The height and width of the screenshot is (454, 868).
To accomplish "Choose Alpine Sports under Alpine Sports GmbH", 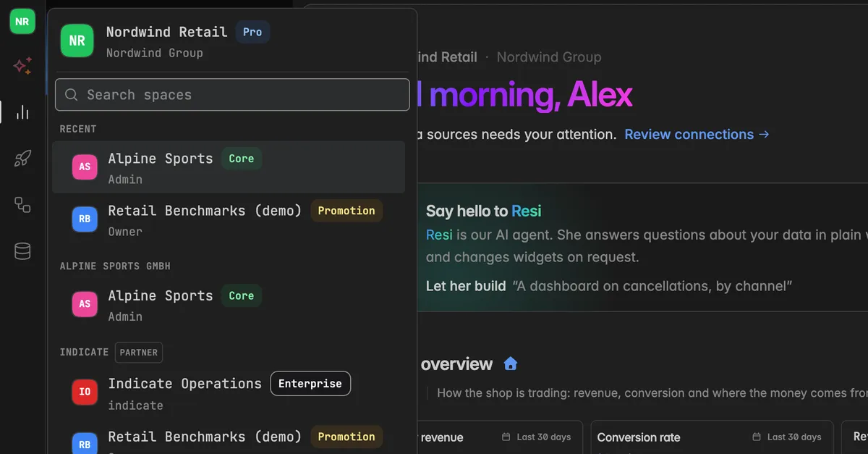I will [229, 305].
